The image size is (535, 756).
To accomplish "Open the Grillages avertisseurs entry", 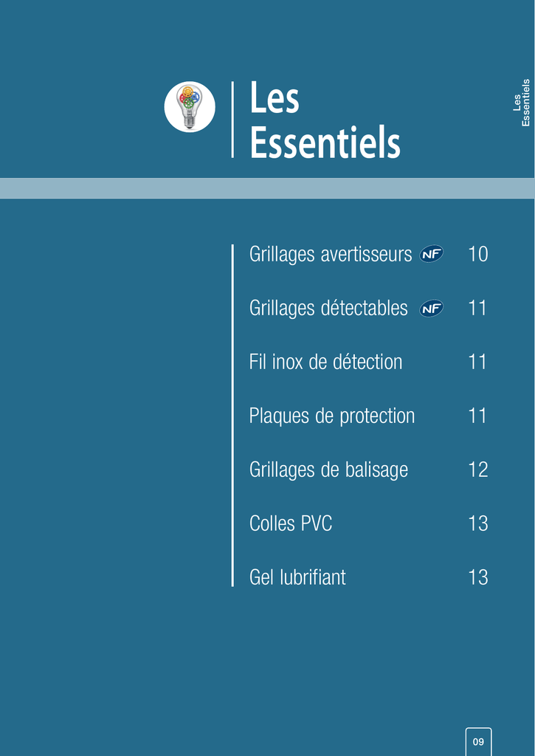I will tap(330, 255).
